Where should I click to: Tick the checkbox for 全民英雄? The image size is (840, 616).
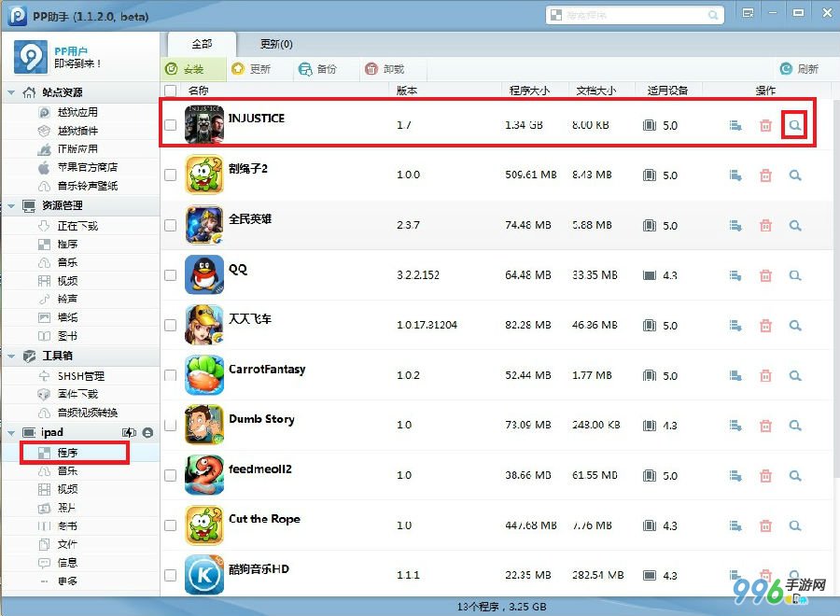click(171, 225)
